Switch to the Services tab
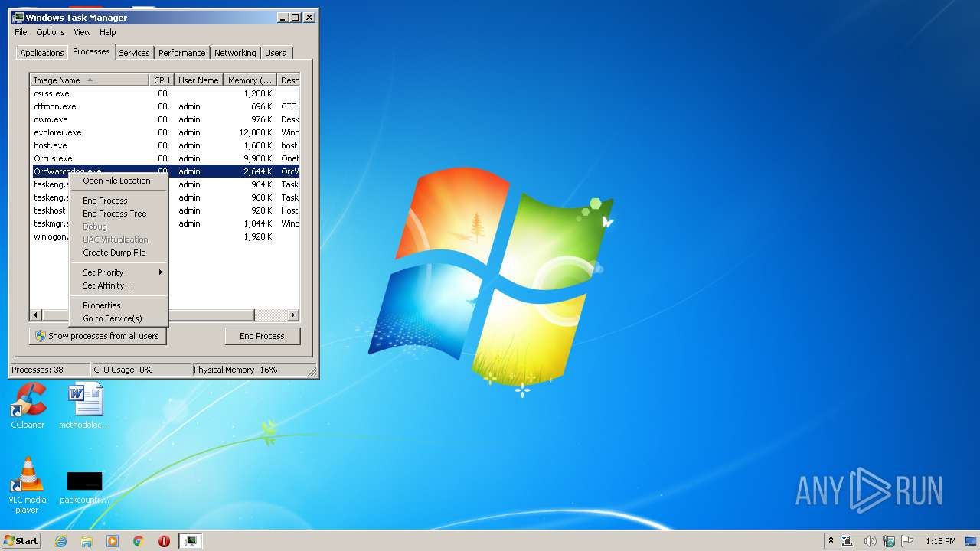The width and height of the screenshot is (980, 551). pos(134,53)
